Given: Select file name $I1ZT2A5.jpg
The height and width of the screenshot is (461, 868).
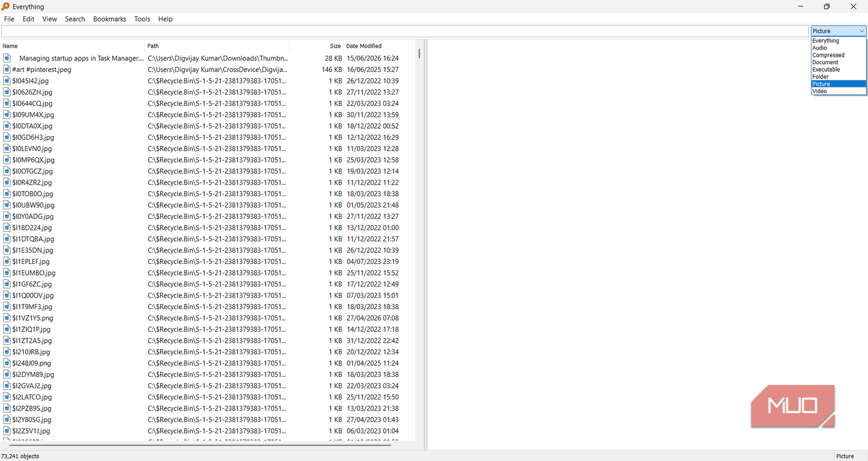Looking at the screenshot, I should tap(32, 341).
